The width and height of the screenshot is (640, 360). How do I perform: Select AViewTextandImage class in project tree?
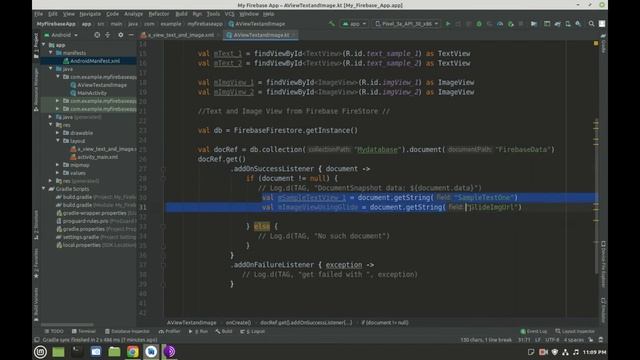click(x=102, y=85)
